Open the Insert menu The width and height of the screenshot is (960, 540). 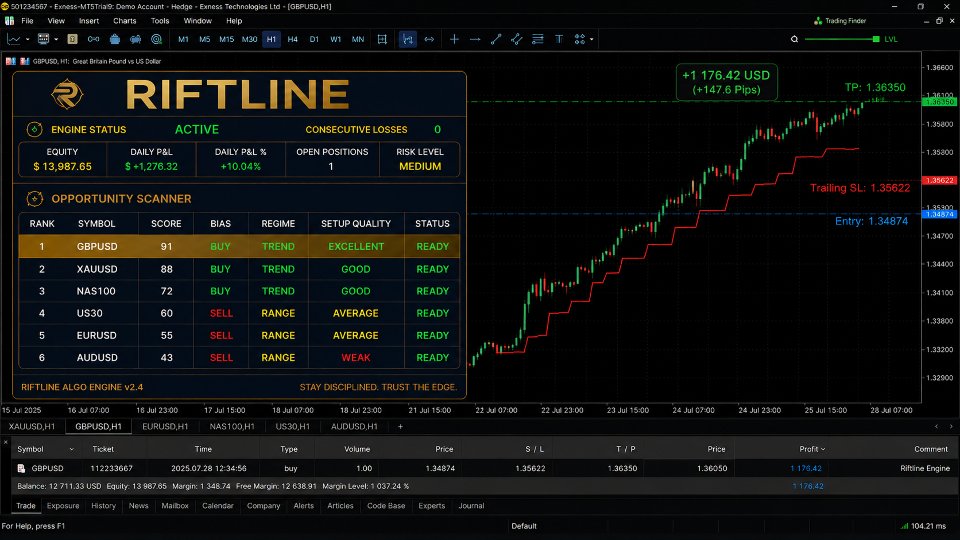click(89, 21)
